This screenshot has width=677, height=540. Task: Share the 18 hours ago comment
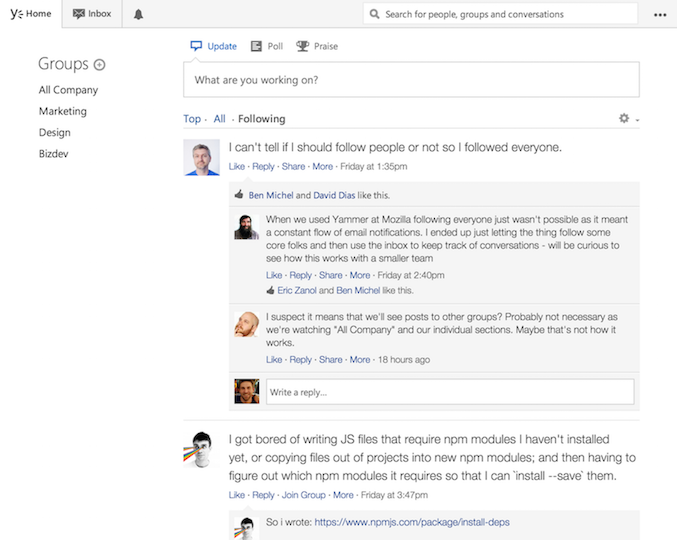tap(330, 360)
